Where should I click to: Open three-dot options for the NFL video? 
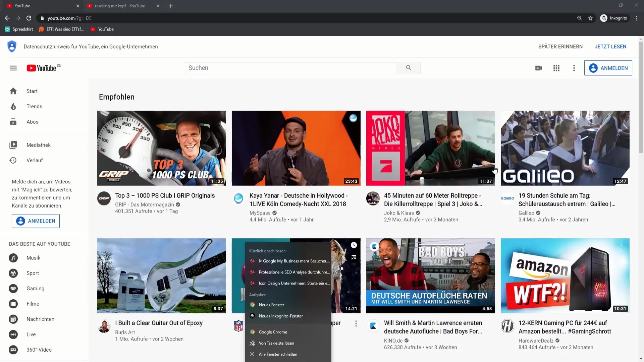pyautogui.click(x=356, y=323)
